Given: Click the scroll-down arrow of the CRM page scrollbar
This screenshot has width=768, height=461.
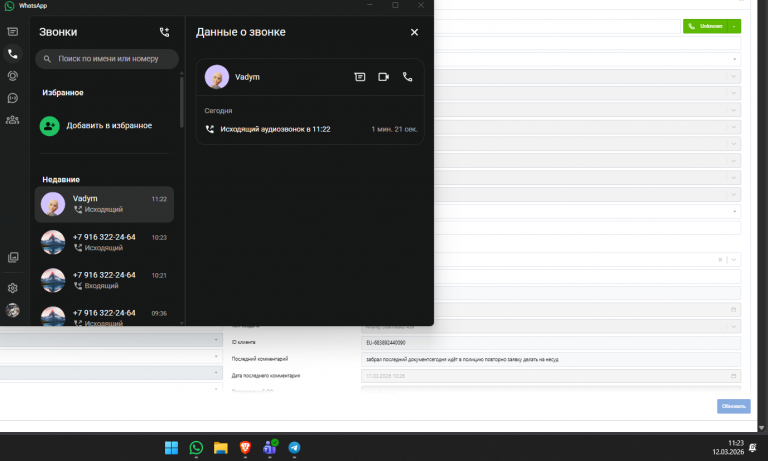Looking at the screenshot, I should 762,428.
